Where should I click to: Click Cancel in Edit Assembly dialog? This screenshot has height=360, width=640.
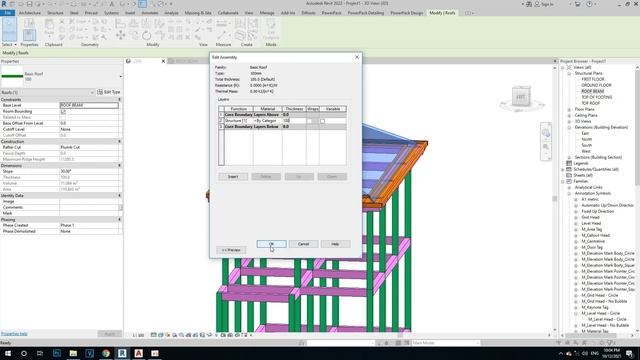coord(303,244)
